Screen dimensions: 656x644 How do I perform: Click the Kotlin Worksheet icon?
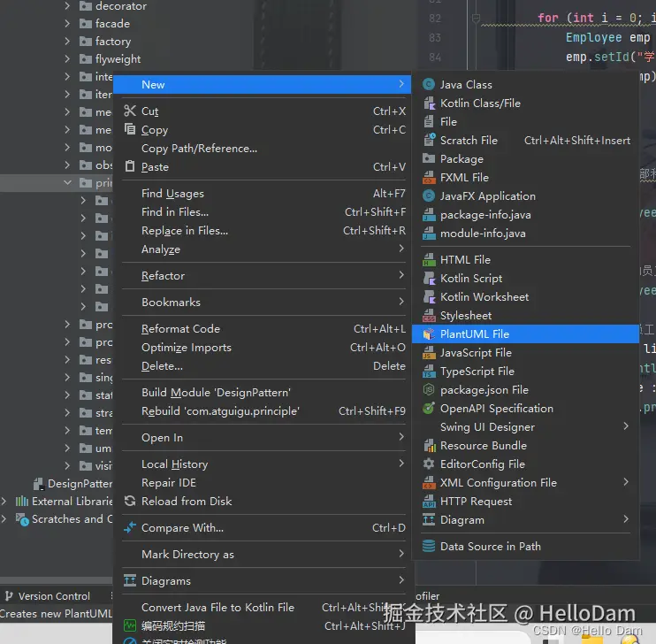429,297
